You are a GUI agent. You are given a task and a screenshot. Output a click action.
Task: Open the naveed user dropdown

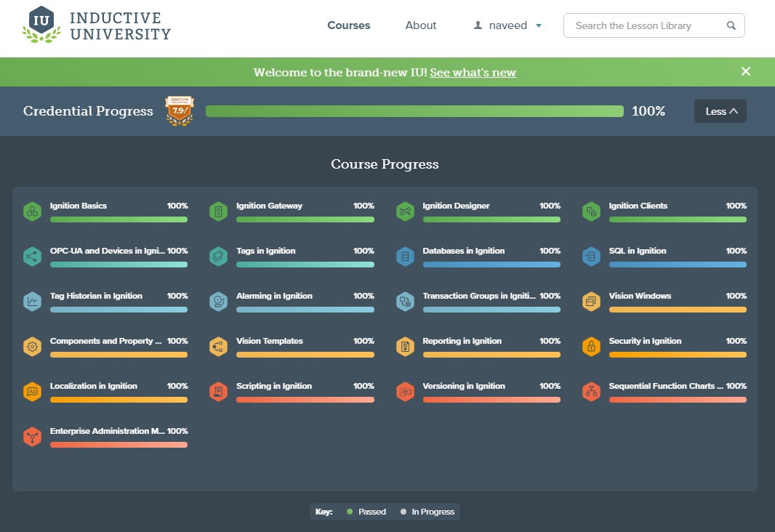[508, 25]
